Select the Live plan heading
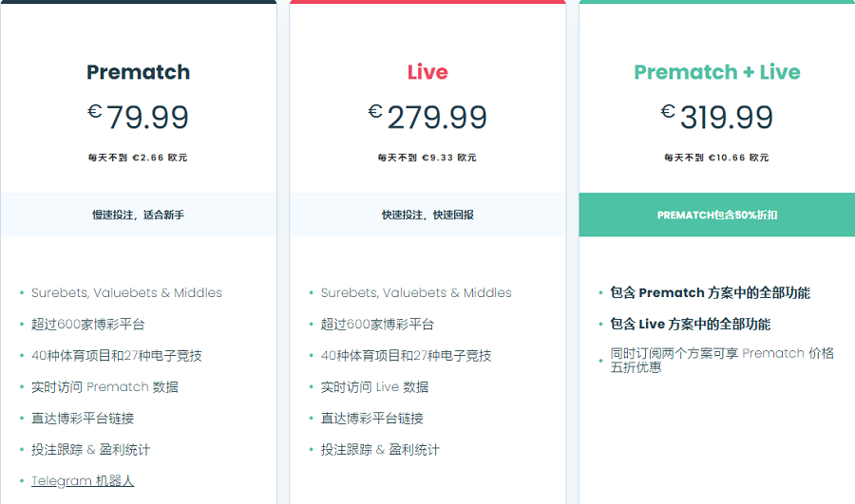Image resolution: width=855 pixels, height=504 pixels. pos(427,72)
